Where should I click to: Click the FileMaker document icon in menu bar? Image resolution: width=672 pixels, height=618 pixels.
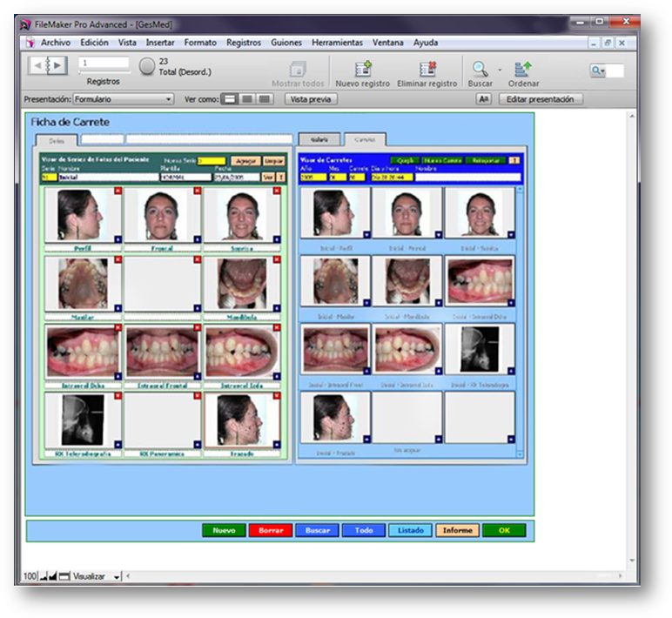pyautogui.click(x=30, y=43)
